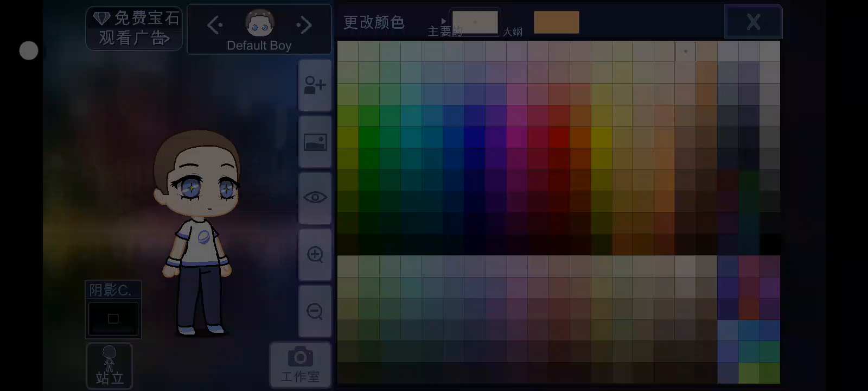
Task: Open the studio camera button
Action: coord(300,365)
